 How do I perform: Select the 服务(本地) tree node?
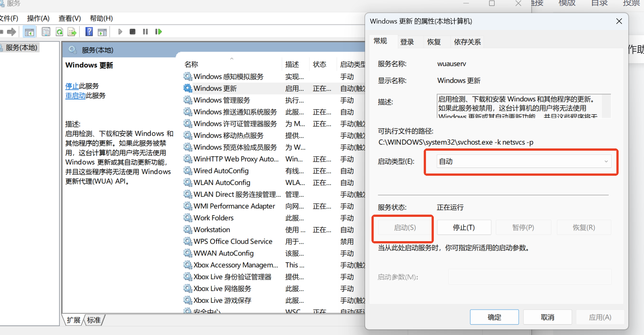pyautogui.click(x=21, y=47)
